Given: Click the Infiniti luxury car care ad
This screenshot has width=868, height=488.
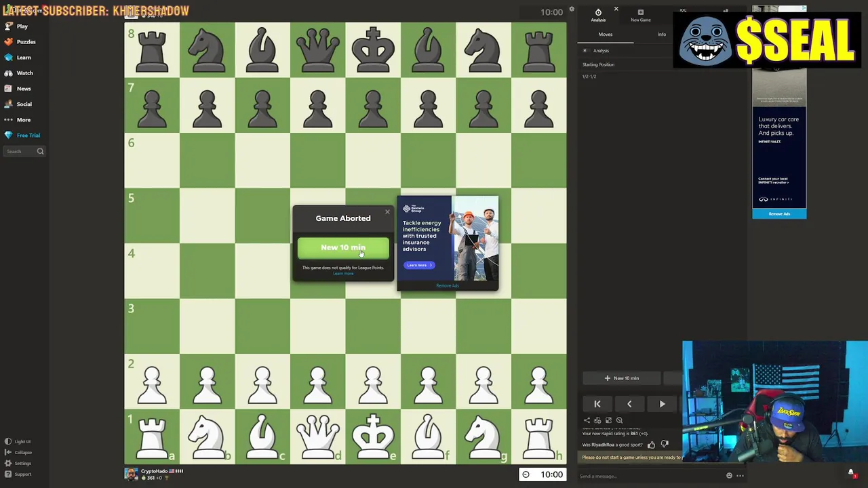Looking at the screenshot, I should coord(779,157).
